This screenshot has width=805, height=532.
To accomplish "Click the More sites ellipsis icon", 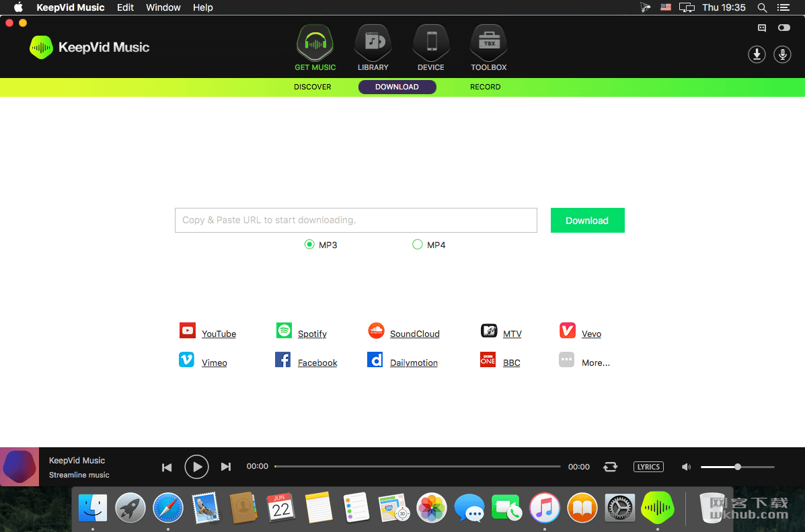I will pos(566,359).
